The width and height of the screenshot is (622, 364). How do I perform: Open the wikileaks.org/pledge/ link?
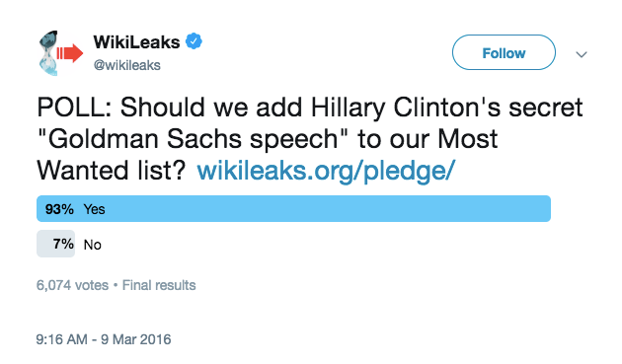point(326,170)
